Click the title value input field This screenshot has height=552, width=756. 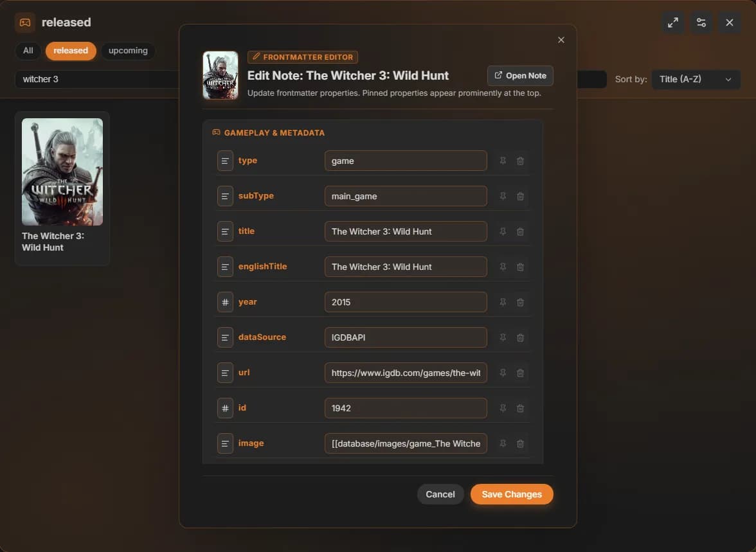[x=406, y=231]
